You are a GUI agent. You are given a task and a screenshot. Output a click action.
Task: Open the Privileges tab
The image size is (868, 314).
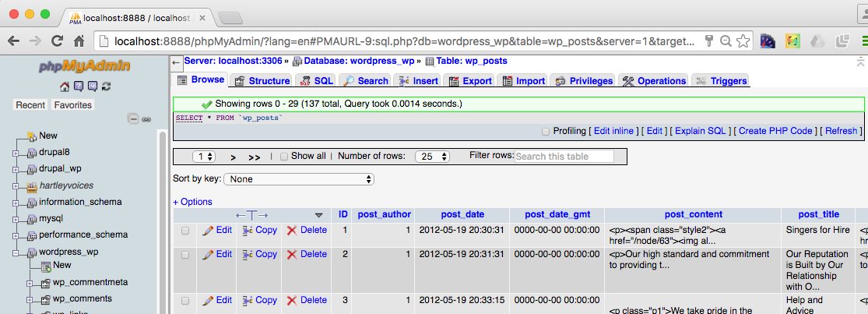(584, 81)
